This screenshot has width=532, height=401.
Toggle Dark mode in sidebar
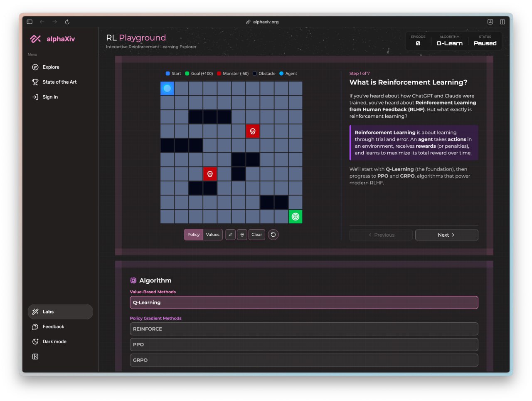tap(54, 342)
